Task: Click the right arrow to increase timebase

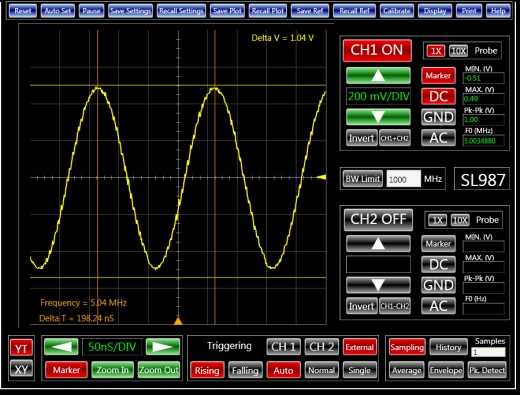Action: pyautogui.click(x=163, y=347)
